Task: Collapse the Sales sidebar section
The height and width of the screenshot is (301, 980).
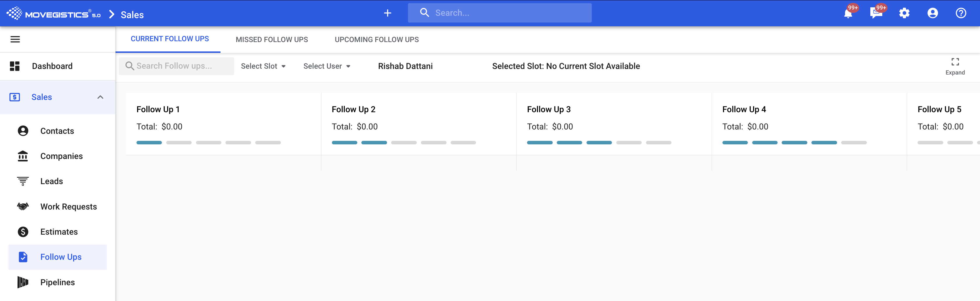Action: (x=100, y=97)
